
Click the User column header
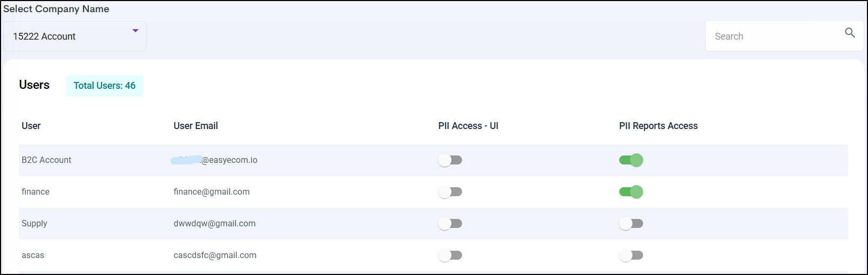tap(31, 126)
